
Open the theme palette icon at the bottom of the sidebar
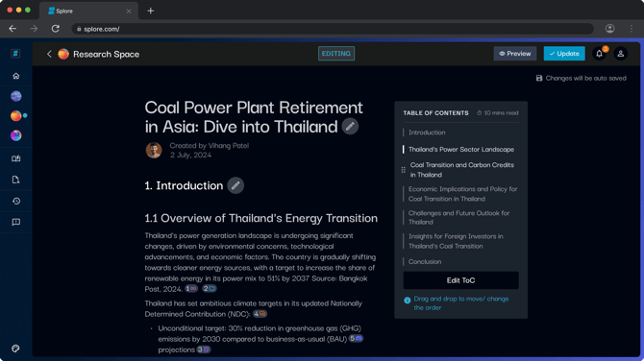click(15, 349)
